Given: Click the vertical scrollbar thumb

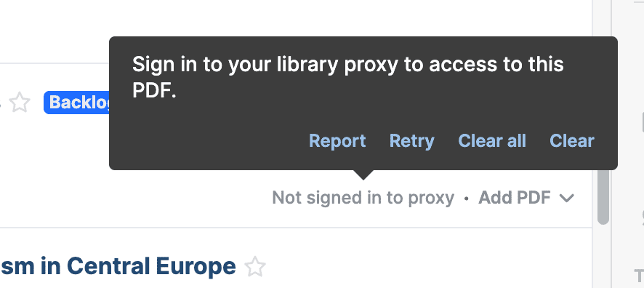Looking at the screenshot, I should 603,196.
